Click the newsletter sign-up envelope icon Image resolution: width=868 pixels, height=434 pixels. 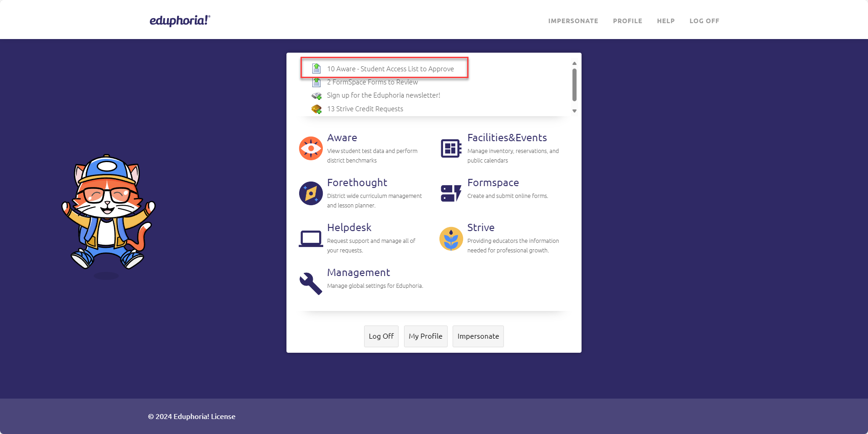[x=316, y=95]
